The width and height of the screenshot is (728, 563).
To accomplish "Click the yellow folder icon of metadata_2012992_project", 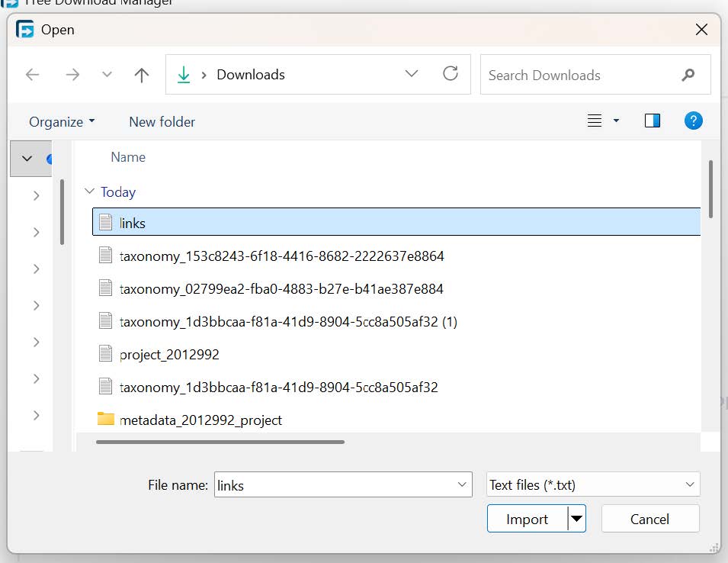I will pyautogui.click(x=106, y=419).
